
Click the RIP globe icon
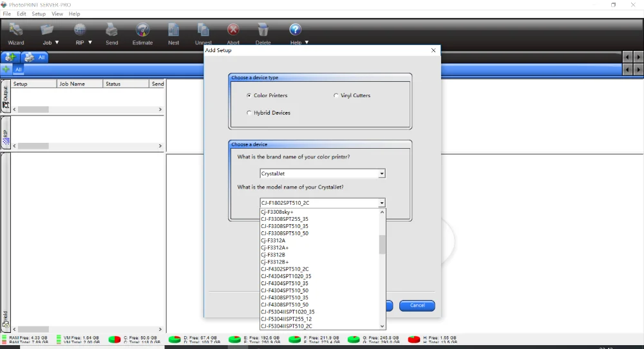80,30
